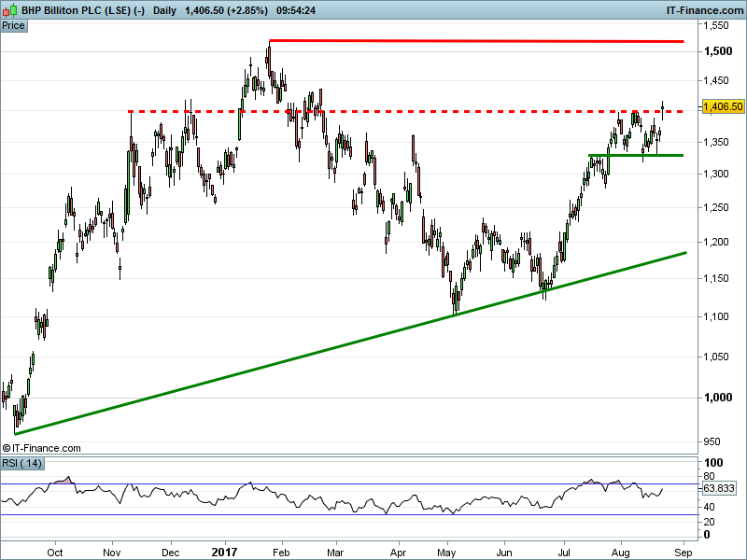Click the May label on time axis
The image size is (747, 560).
click(446, 553)
